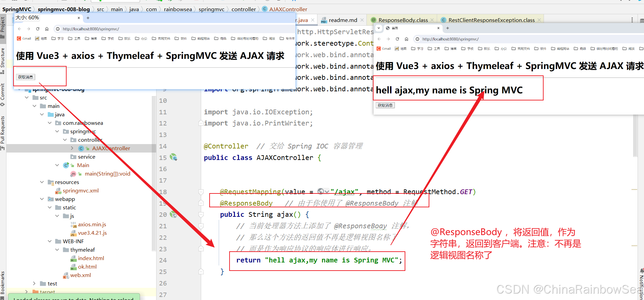Viewport: 644px width, 300px height.
Task: View site info icon in right browser address bar
Action: pyautogui.click(x=418, y=39)
